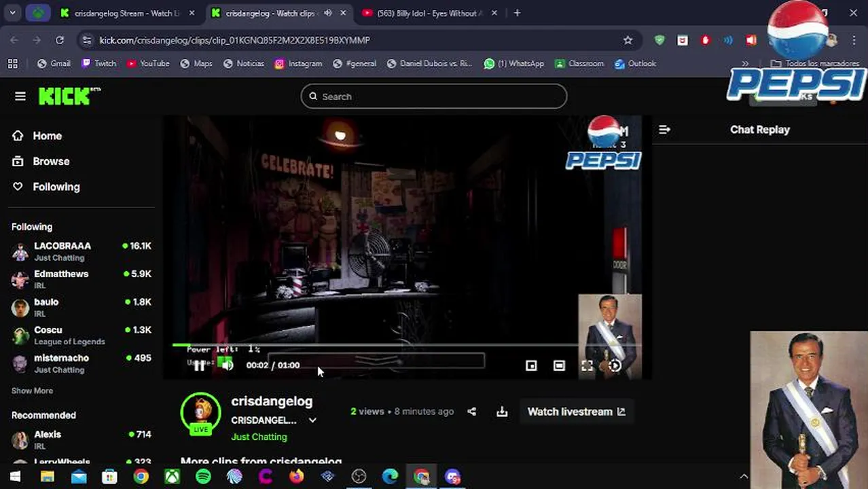Close the crisdangelog Stream tab
Screen dimensions: 868x489
(192, 13)
